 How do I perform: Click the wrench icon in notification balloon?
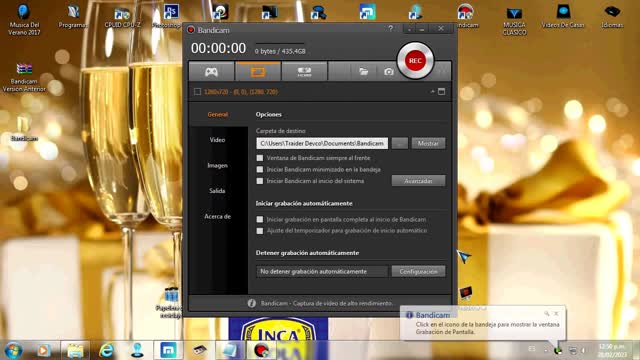click(547, 313)
